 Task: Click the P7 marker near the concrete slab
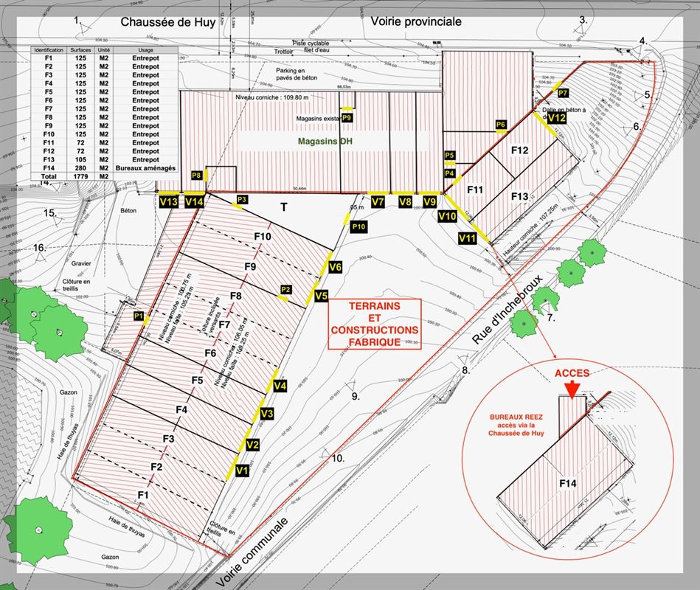coord(562,93)
